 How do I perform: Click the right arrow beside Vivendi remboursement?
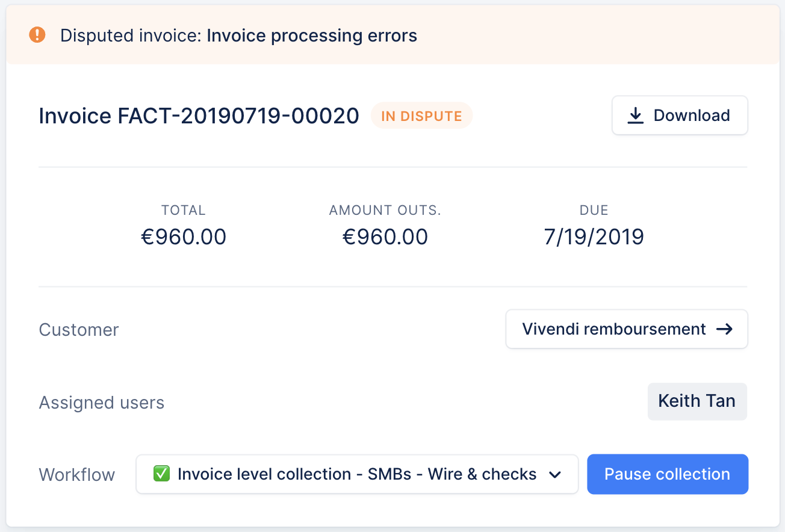point(724,329)
